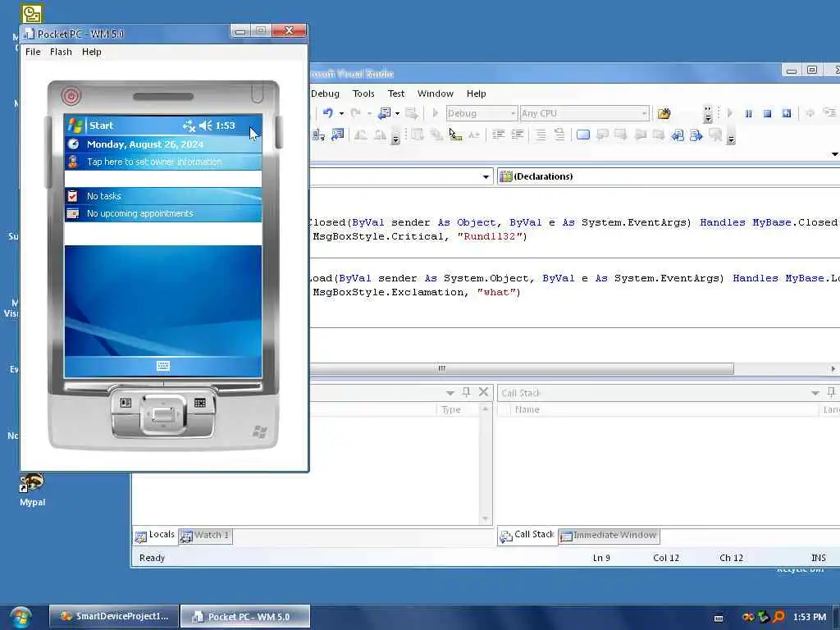This screenshot has height=630, width=840.
Task: Go to the previous bookmark in document
Action: pos(677,135)
